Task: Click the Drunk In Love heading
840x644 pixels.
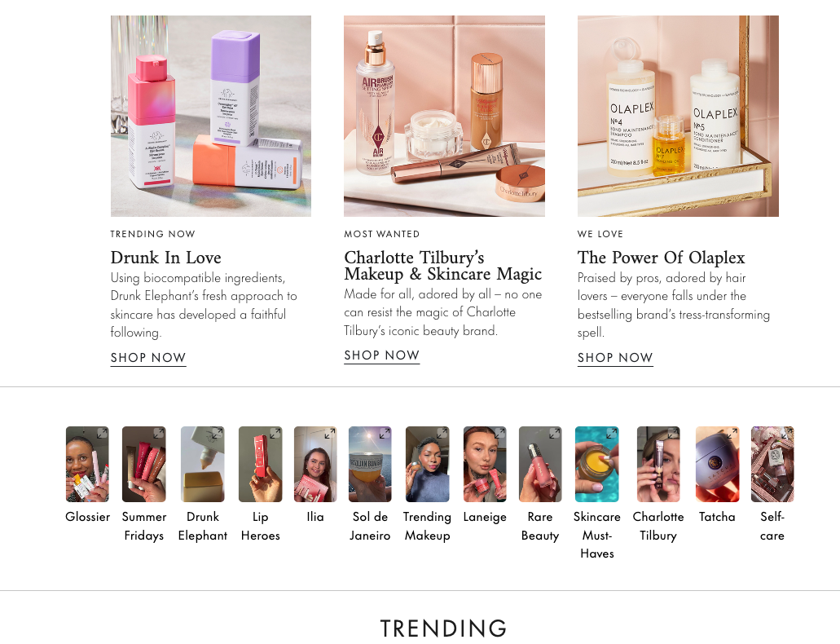Action: [x=165, y=258]
